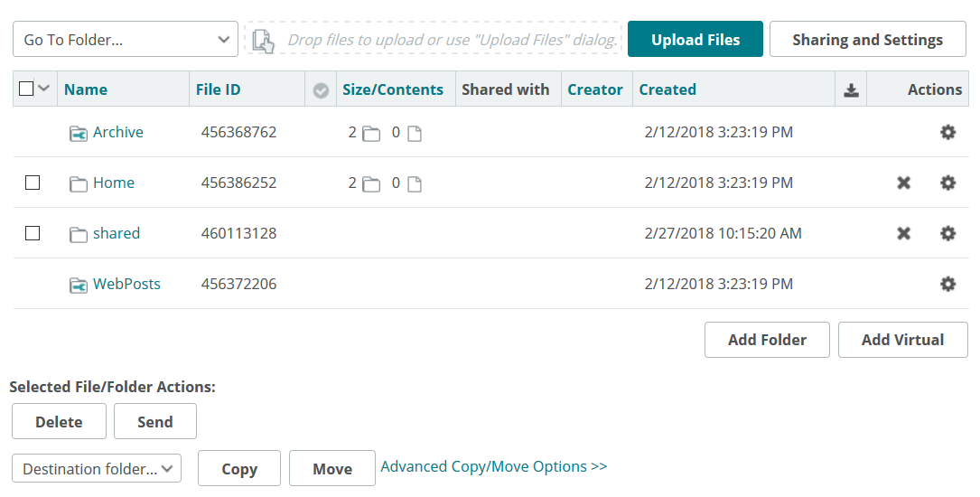Click the checkmark status column icon
The height and width of the screenshot is (497, 980).
point(321,90)
